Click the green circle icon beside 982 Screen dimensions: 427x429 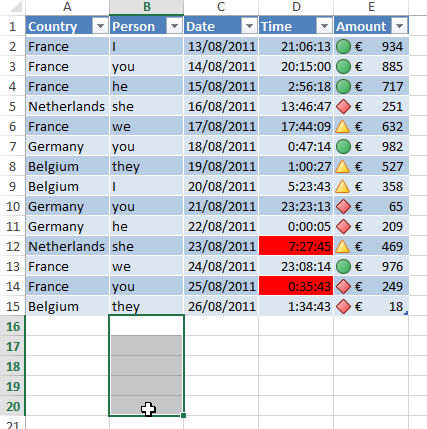pyautogui.click(x=343, y=146)
